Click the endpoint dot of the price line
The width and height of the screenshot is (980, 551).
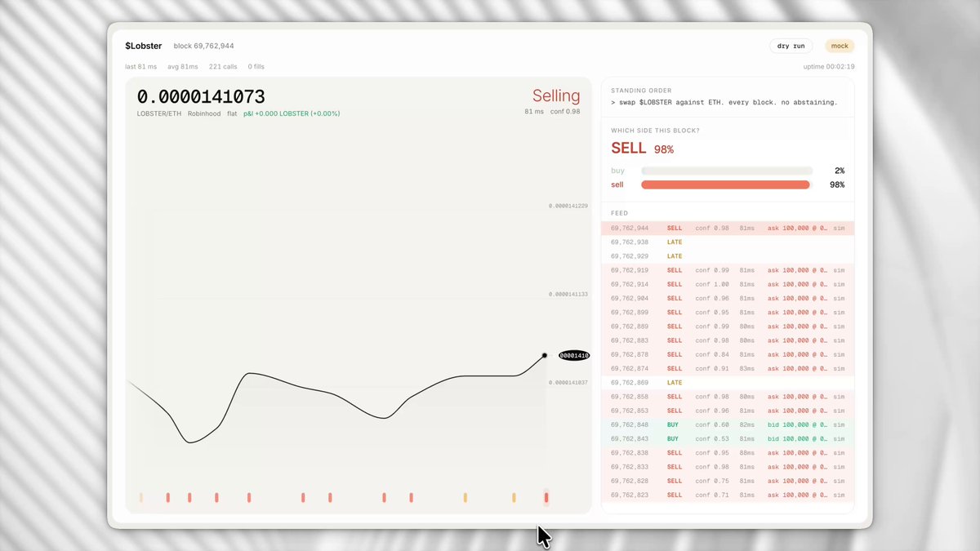(x=545, y=355)
